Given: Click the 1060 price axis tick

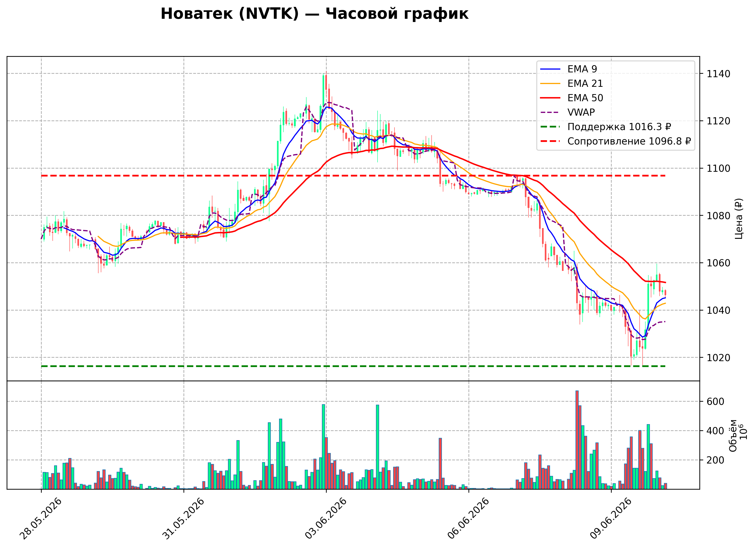Looking at the screenshot, I should [x=718, y=263].
